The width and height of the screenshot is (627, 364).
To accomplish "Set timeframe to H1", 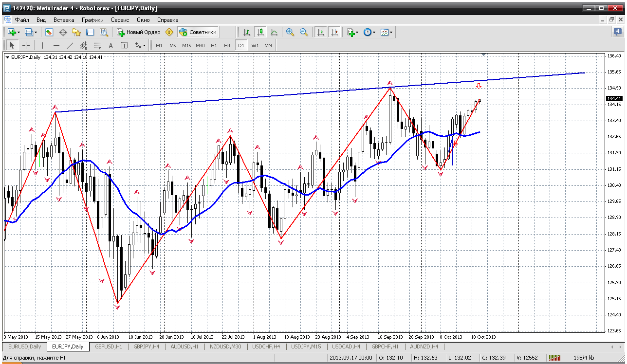I will click(214, 45).
